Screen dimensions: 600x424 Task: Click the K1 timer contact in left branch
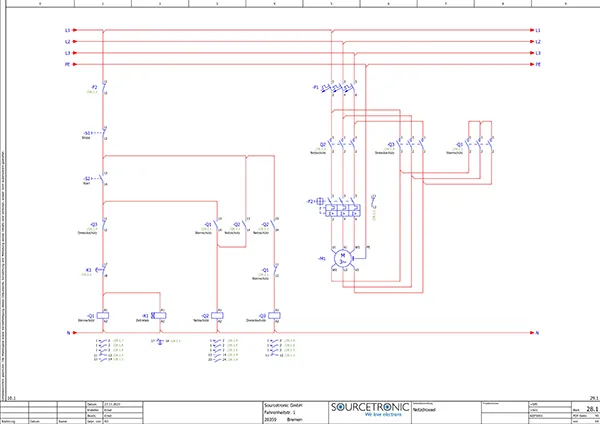[103, 271]
